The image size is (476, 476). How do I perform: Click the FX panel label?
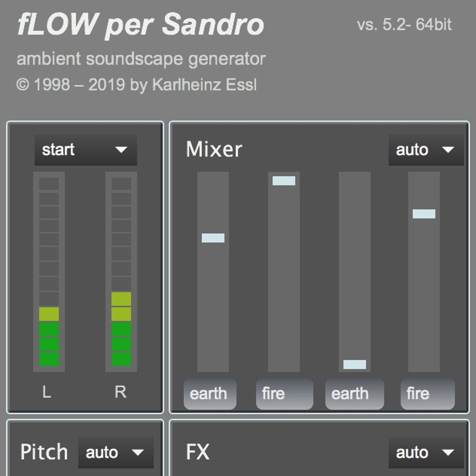[x=198, y=452]
